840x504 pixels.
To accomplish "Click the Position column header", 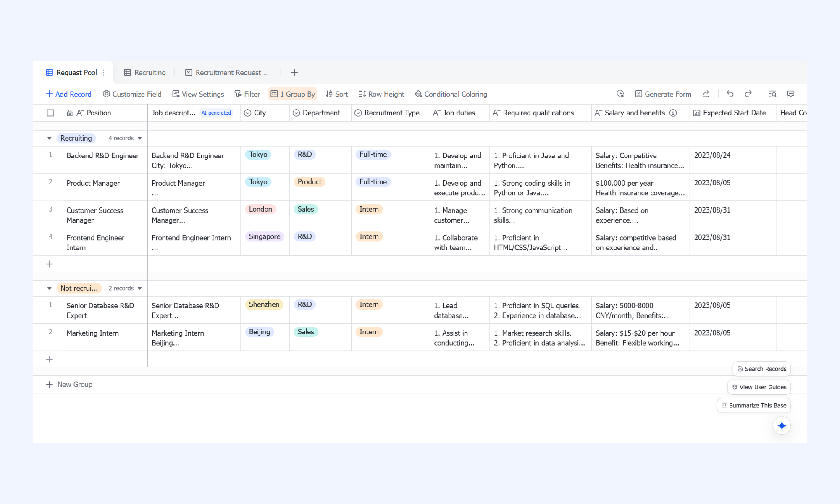I will (x=99, y=113).
